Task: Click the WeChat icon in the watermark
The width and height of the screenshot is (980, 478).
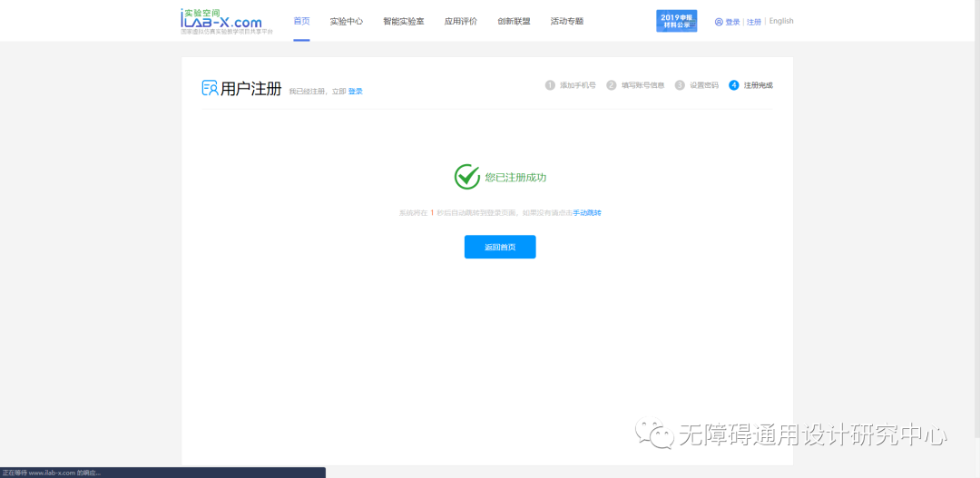Action: click(x=654, y=435)
